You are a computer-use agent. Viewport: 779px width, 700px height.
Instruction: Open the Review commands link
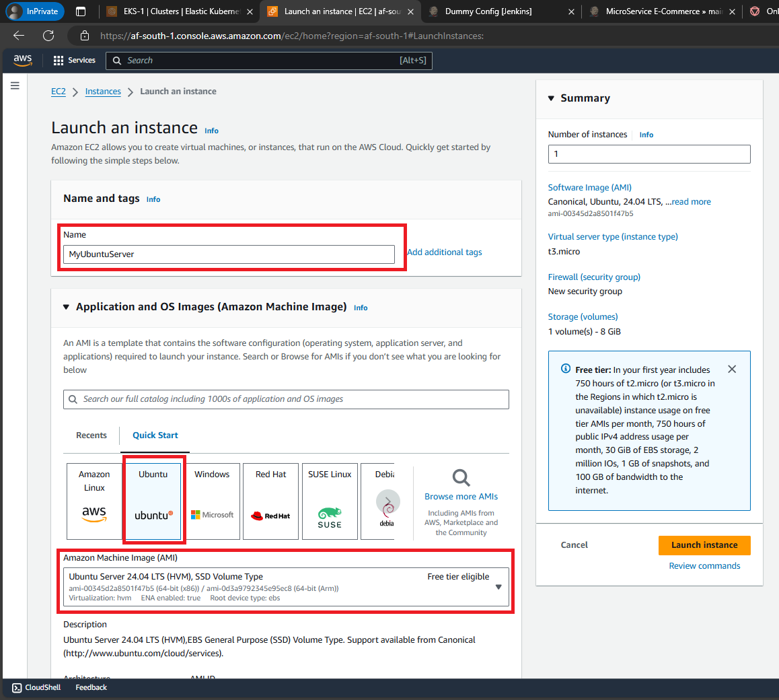click(x=704, y=566)
